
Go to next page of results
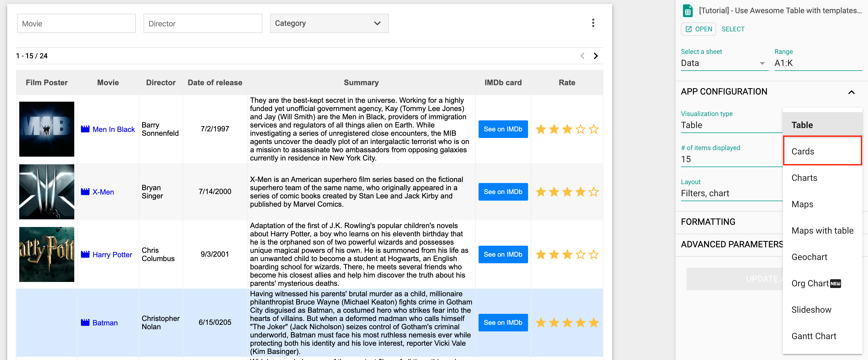[595, 56]
